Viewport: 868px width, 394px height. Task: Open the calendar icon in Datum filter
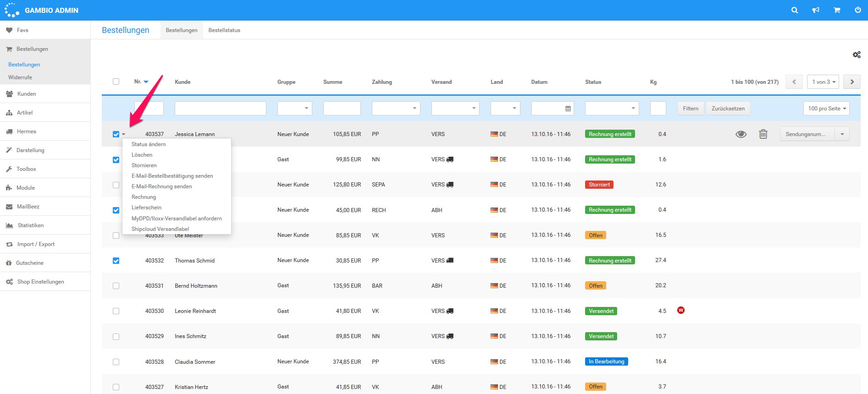click(568, 109)
